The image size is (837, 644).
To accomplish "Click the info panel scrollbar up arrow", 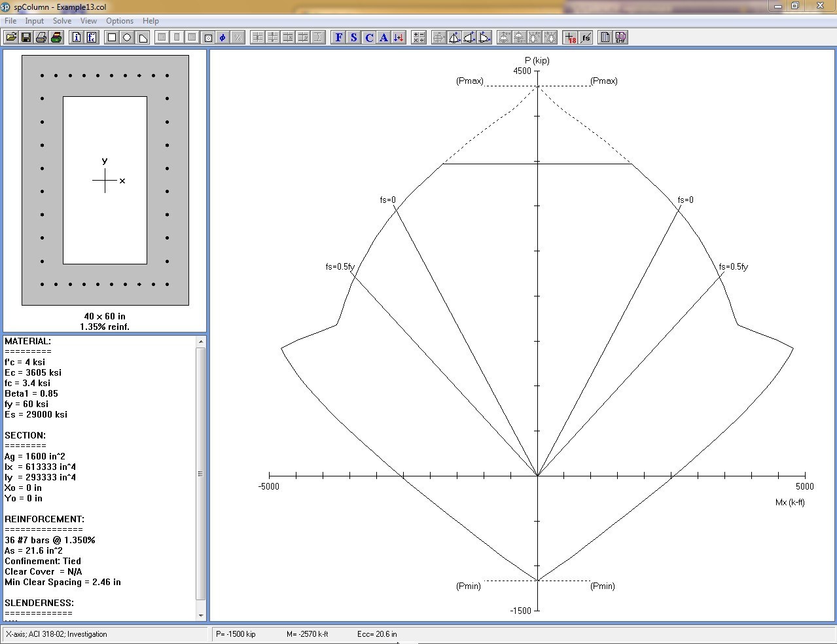I will pos(201,342).
